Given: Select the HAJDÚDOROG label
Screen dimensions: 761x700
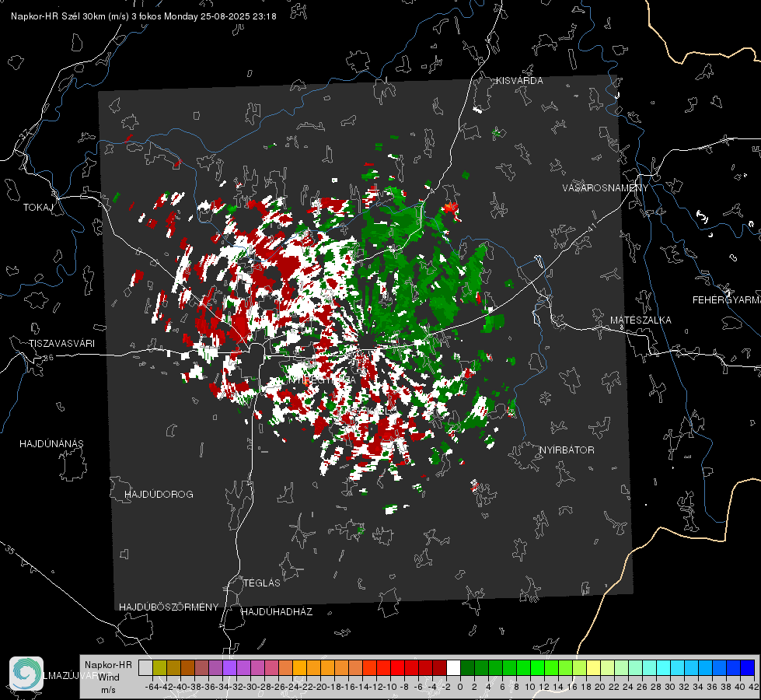Looking at the screenshot, I should coord(159,494).
